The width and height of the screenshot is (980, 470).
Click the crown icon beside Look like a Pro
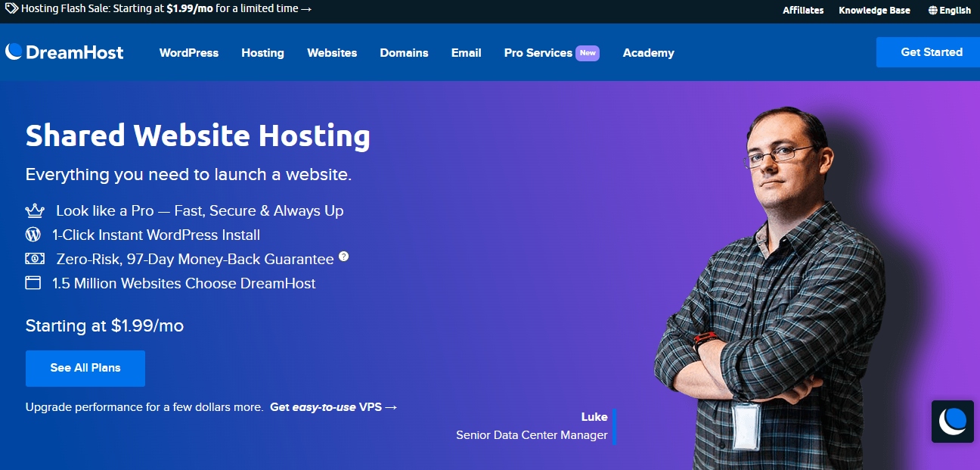point(35,210)
